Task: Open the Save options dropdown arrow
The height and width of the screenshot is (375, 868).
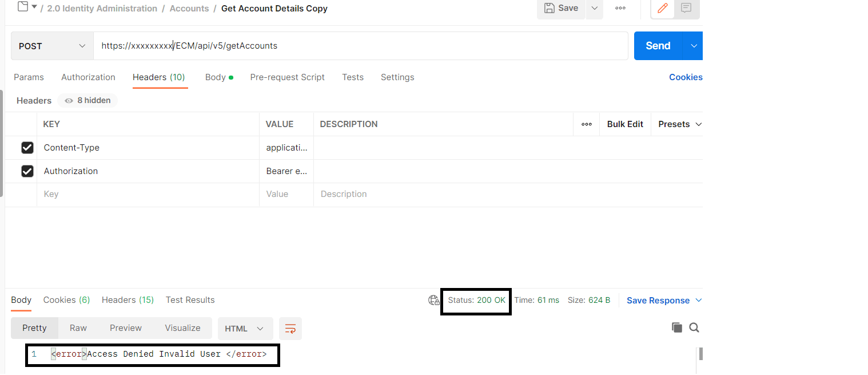Action: click(595, 9)
